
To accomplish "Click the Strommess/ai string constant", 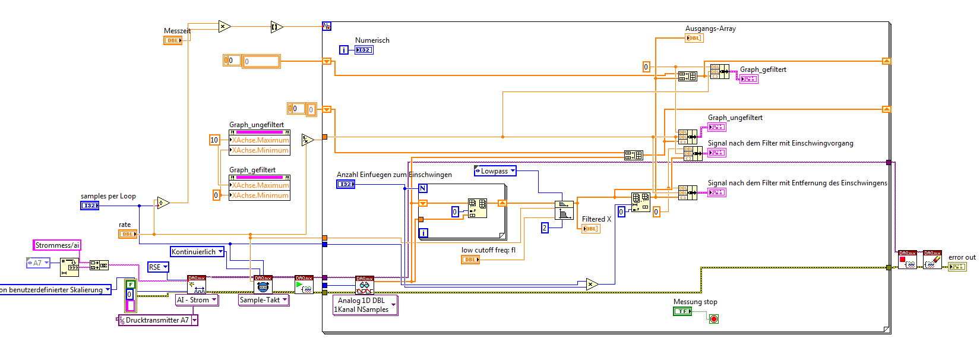I will [57, 245].
